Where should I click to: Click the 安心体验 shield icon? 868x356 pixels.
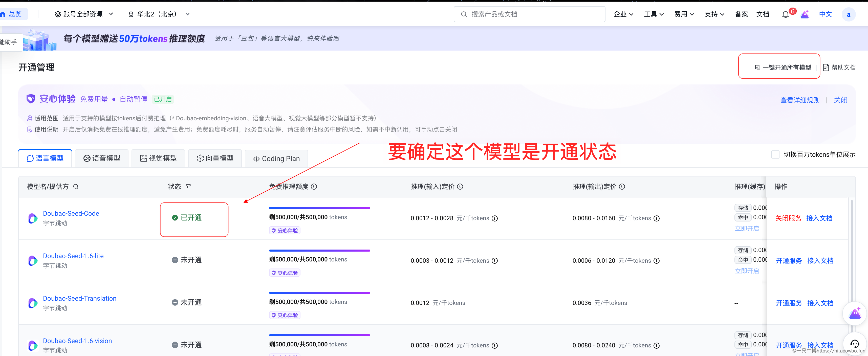click(x=31, y=99)
